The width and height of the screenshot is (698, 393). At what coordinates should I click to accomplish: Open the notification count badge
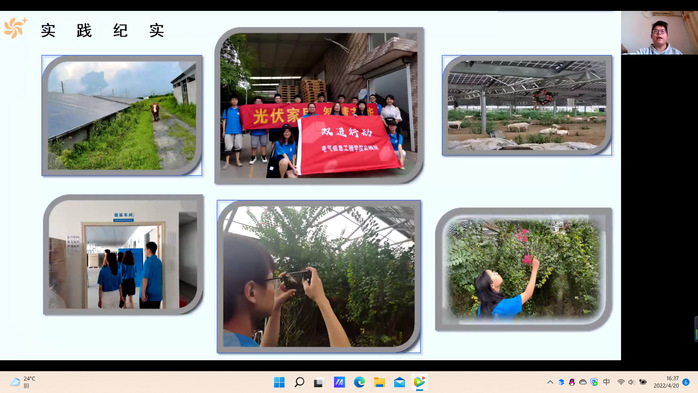coord(686,382)
